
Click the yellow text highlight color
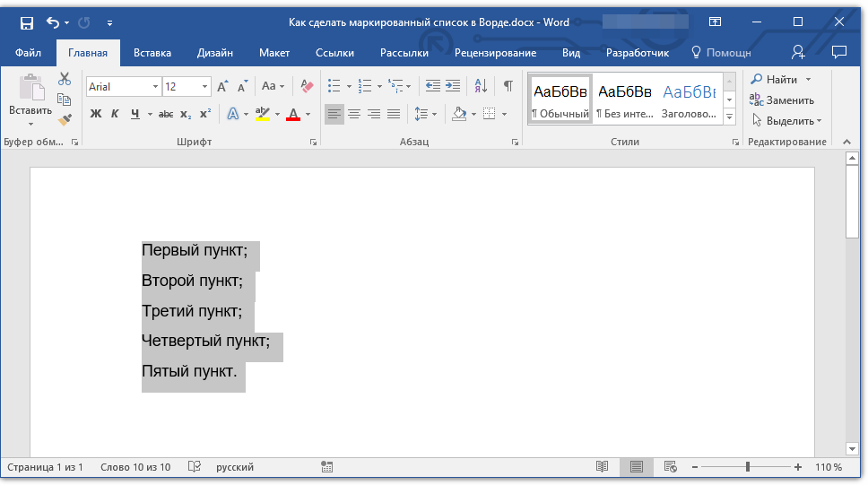tap(262, 114)
